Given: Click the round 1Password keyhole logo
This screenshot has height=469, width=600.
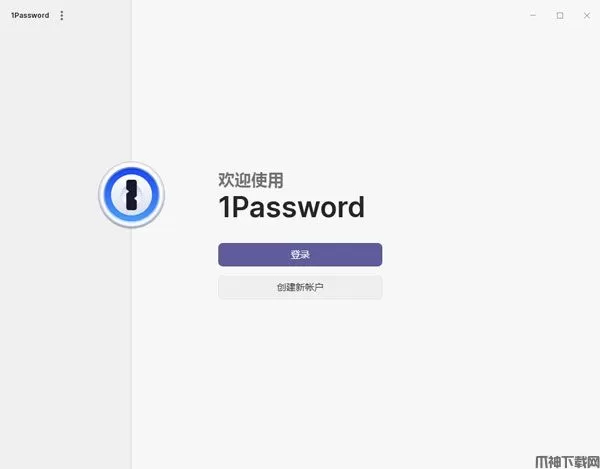Looking at the screenshot, I should [132, 195].
